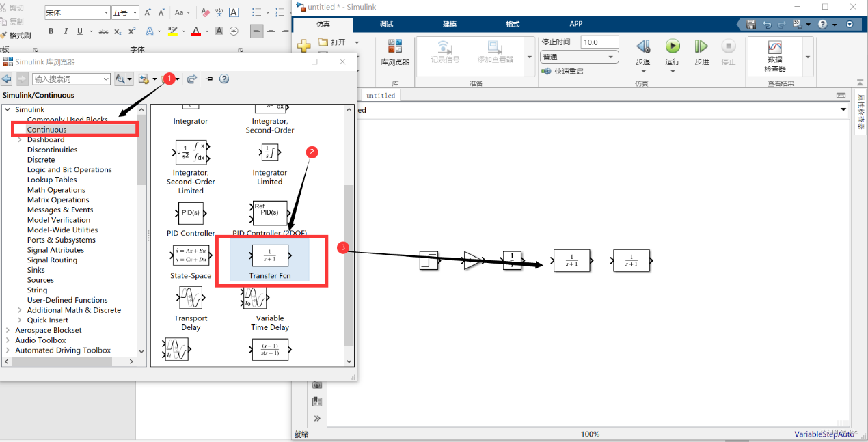Image resolution: width=868 pixels, height=442 pixels.
Task: Click the Step Back (步退) icon
Action: [643, 46]
